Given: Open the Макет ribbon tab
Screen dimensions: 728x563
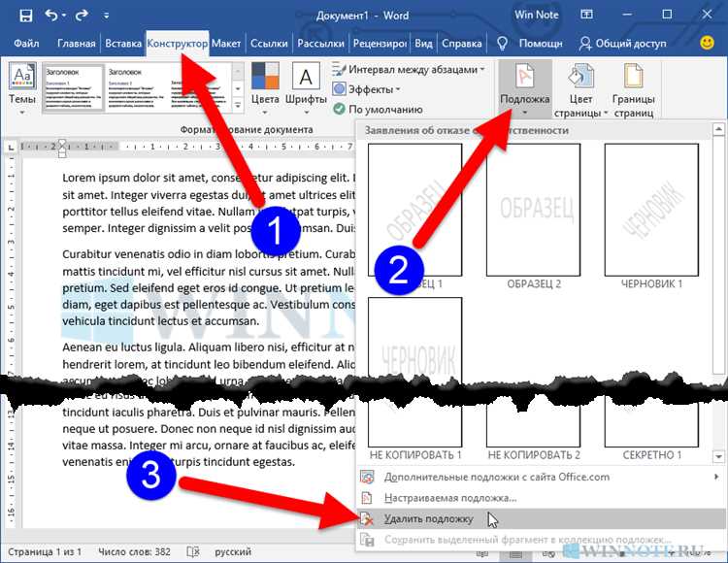Looking at the screenshot, I should (x=226, y=44).
